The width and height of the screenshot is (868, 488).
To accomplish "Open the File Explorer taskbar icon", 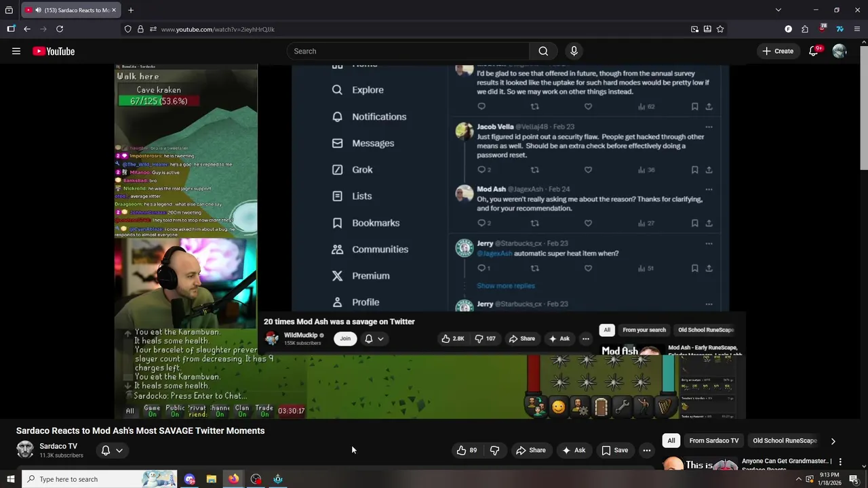I will tap(212, 479).
